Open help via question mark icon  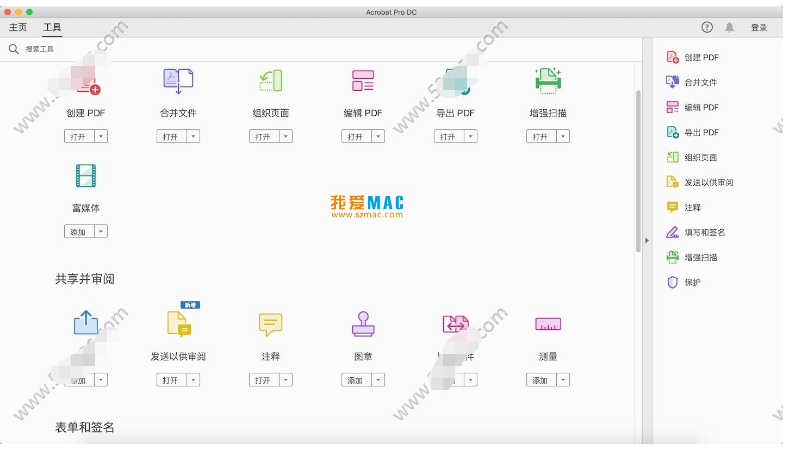point(707,27)
